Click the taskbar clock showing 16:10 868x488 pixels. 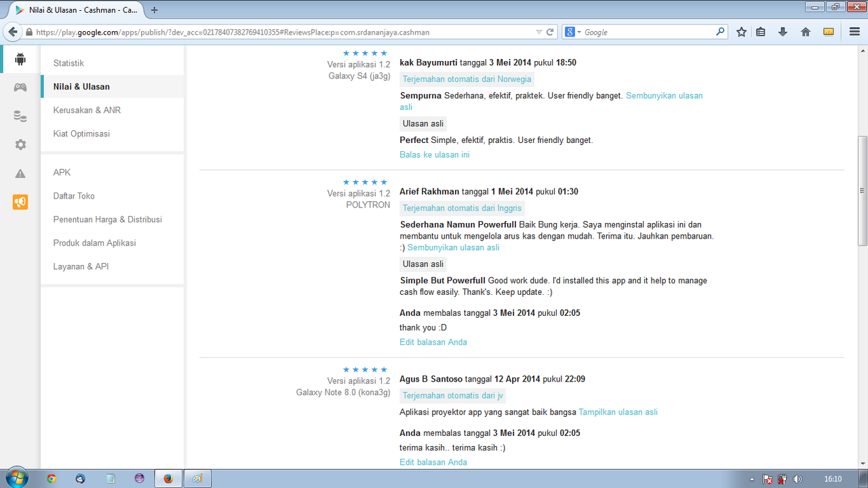tap(833, 479)
